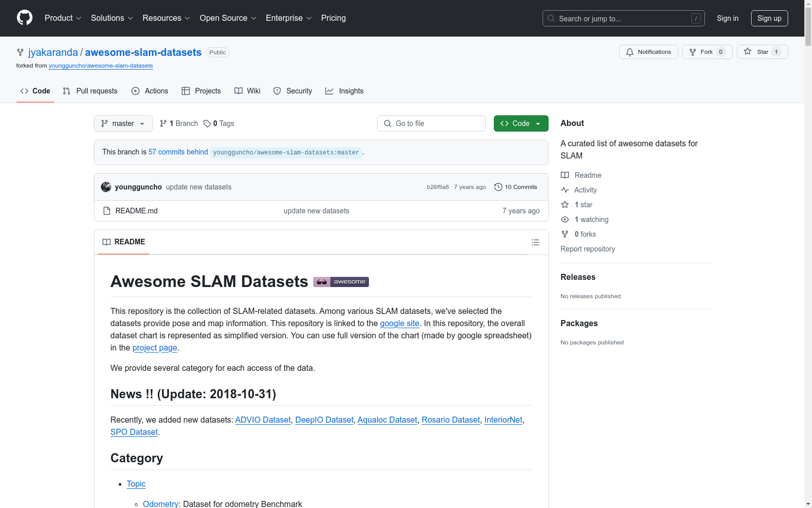Click the GitHub logo icon
This screenshot has width=812, height=508.
pyautogui.click(x=24, y=18)
